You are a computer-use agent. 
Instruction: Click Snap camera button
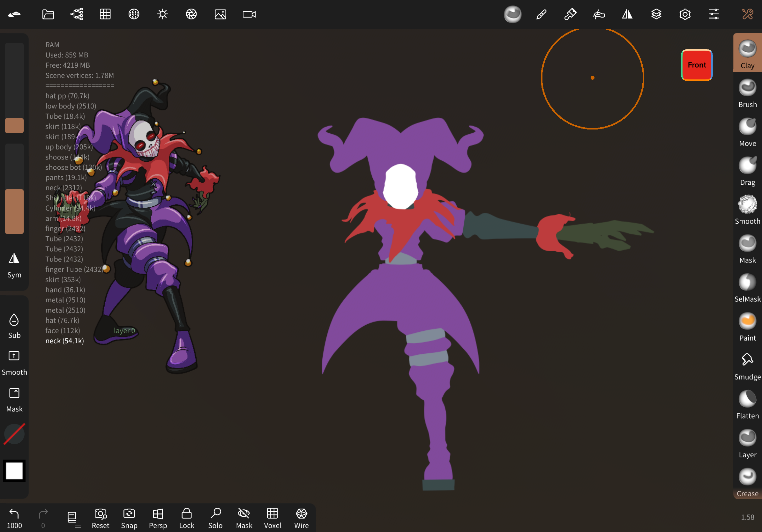coord(129,518)
